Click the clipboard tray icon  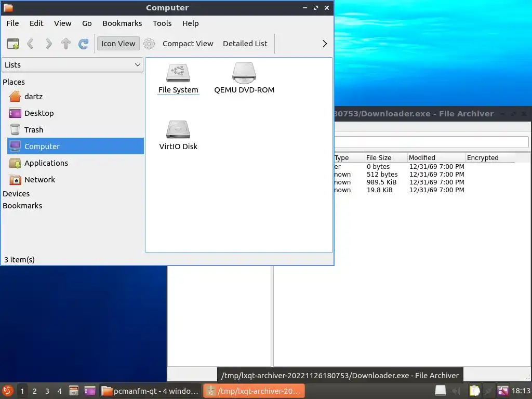pos(474,391)
